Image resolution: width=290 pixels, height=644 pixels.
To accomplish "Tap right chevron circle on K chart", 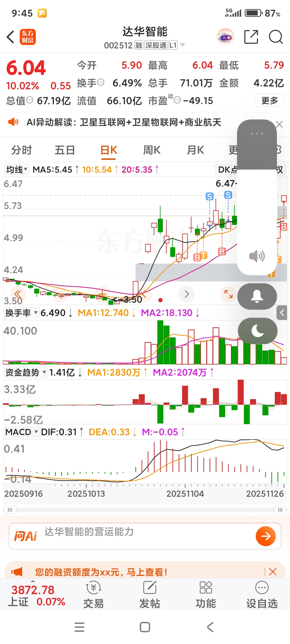I will [x=186, y=294].
